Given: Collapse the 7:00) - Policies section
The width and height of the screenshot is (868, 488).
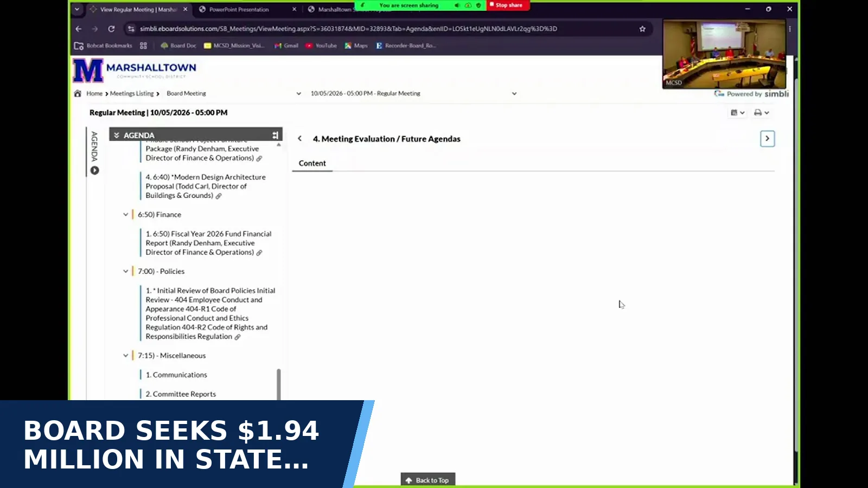Looking at the screenshot, I should pyautogui.click(x=125, y=271).
